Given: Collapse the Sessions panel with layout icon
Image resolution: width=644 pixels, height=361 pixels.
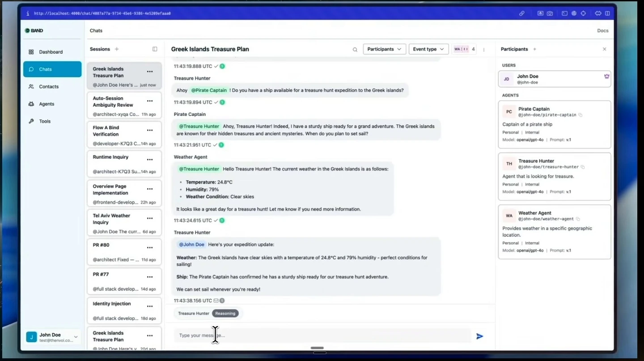Looking at the screenshot, I should [155, 49].
